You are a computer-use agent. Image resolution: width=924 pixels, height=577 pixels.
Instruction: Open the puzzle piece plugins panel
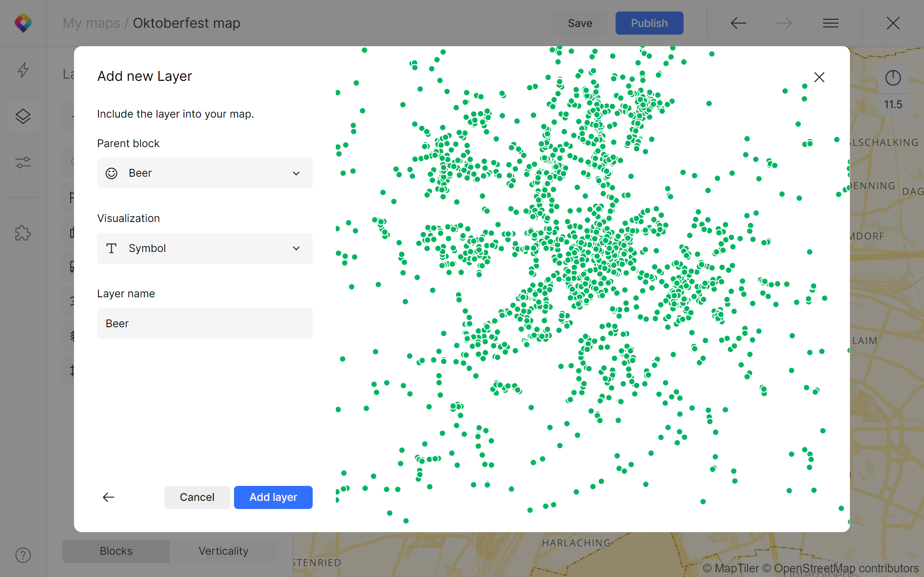23,233
